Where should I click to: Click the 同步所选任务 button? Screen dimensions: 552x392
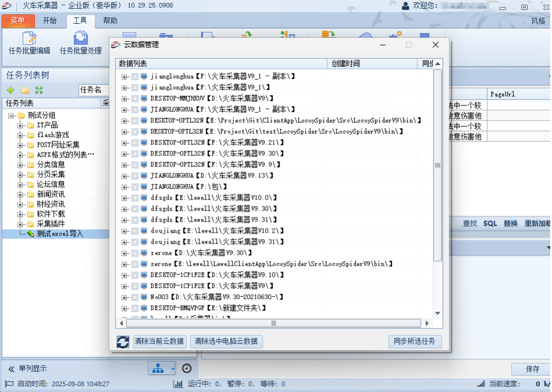point(415,341)
